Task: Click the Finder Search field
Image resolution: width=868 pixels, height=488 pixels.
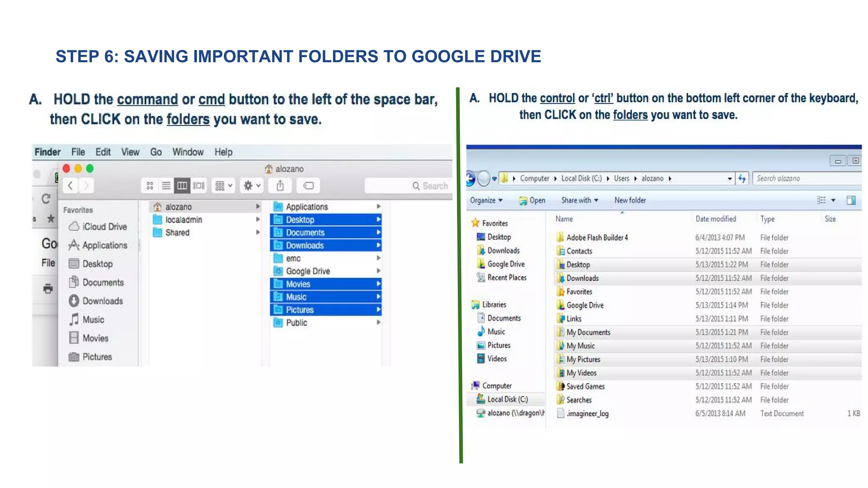Action: click(408, 186)
